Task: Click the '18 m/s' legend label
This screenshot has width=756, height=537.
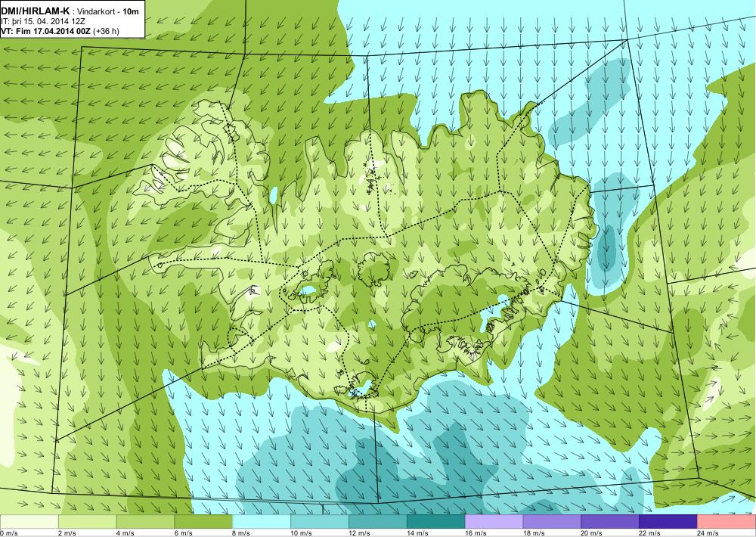Action: pyautogui.click(x=534, y=533)
